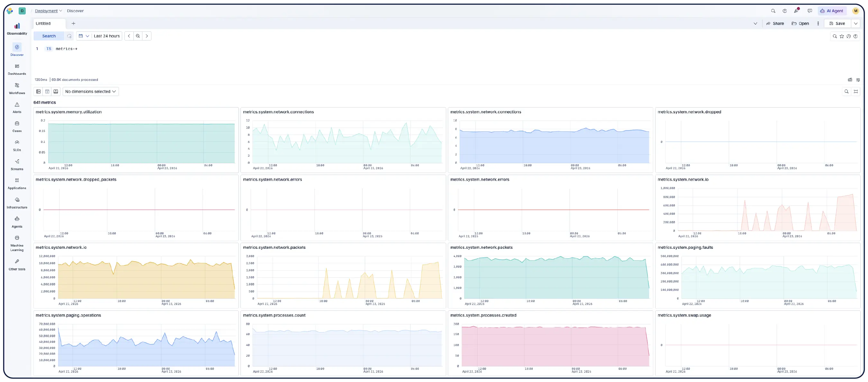The width and height of the screenshot is (868, 382).
Task: Toggle the metrics search field
Action: click(847, 91)
